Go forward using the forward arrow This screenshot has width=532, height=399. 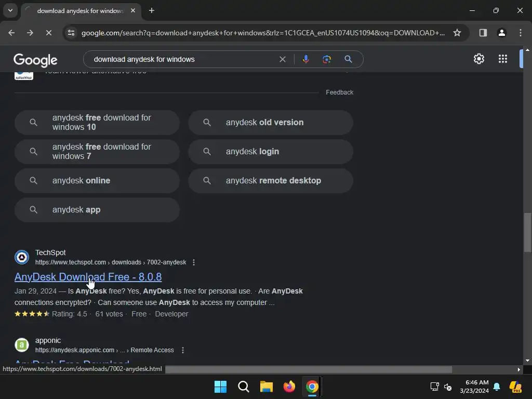pyautogui.click(x=30, y=33)
